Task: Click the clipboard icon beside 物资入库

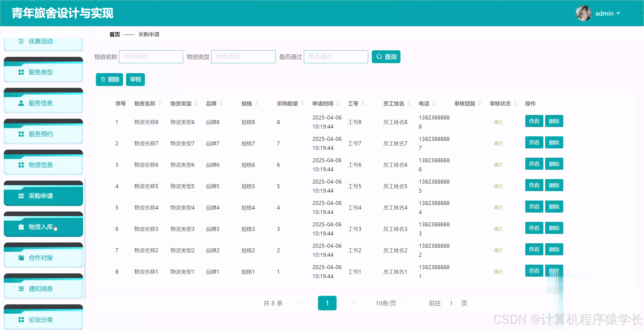Action: [21, 227]
